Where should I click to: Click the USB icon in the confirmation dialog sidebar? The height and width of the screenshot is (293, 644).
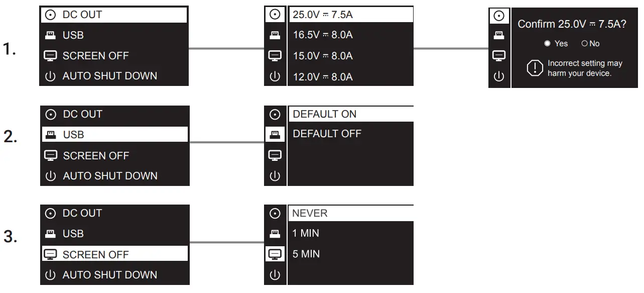click(x=499, y=36)
